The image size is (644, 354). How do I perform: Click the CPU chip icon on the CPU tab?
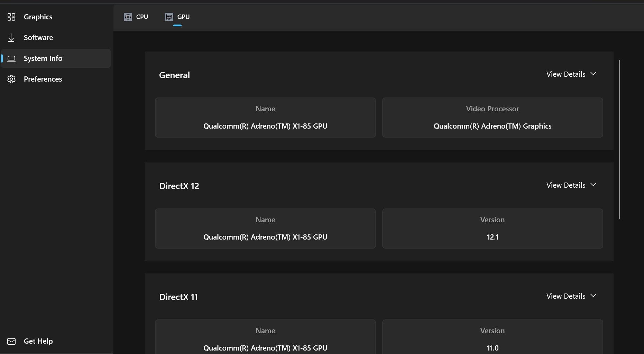tap(128, 17)
